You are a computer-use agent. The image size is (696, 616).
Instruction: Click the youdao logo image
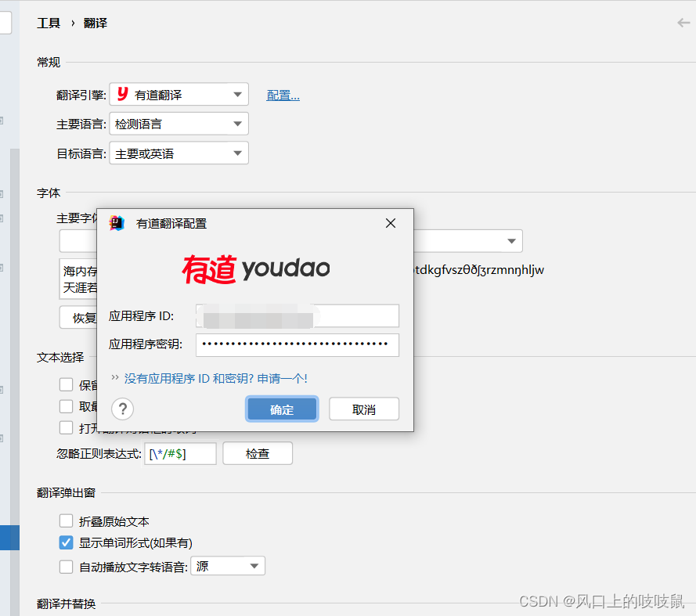(256, 269)
